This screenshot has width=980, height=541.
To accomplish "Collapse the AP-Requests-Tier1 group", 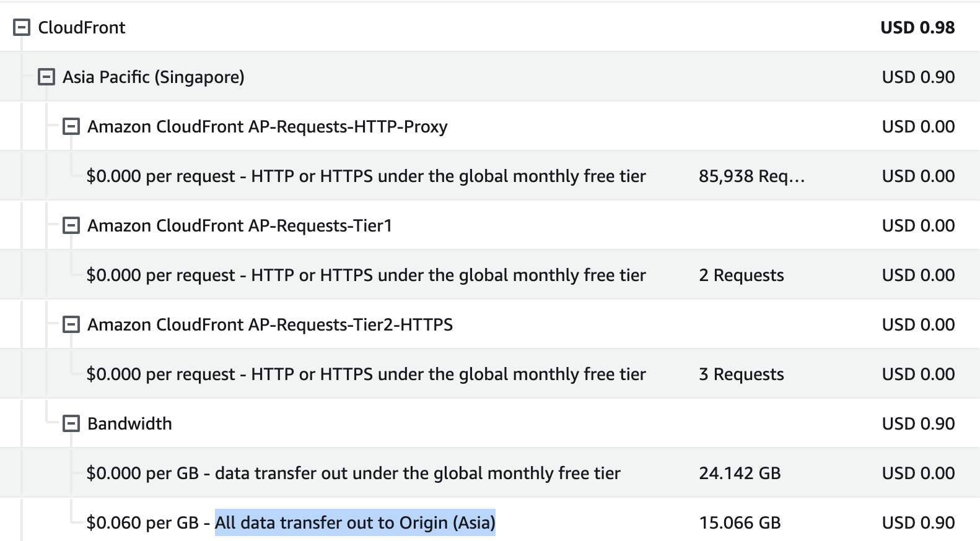I will (x=71, y=225).
